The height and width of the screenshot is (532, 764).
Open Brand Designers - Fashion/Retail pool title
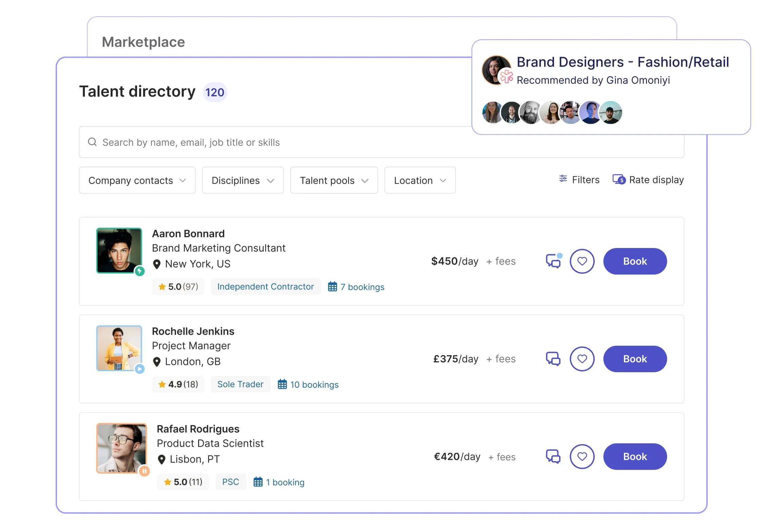click(x=623, y=62)
